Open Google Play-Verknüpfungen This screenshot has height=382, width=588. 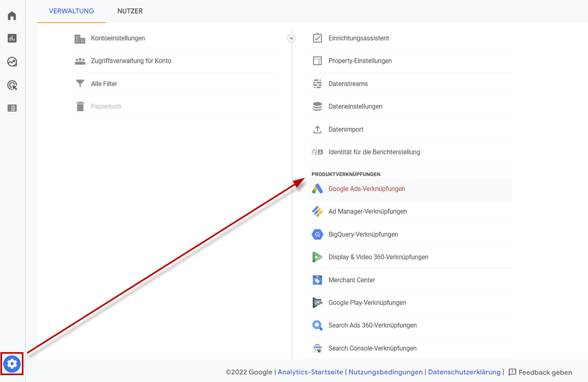coord(410,302)
